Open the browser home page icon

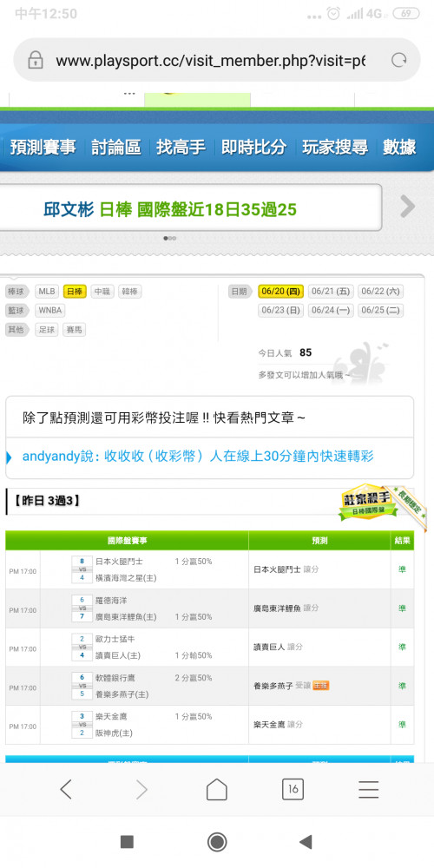(x=217, y=789)
